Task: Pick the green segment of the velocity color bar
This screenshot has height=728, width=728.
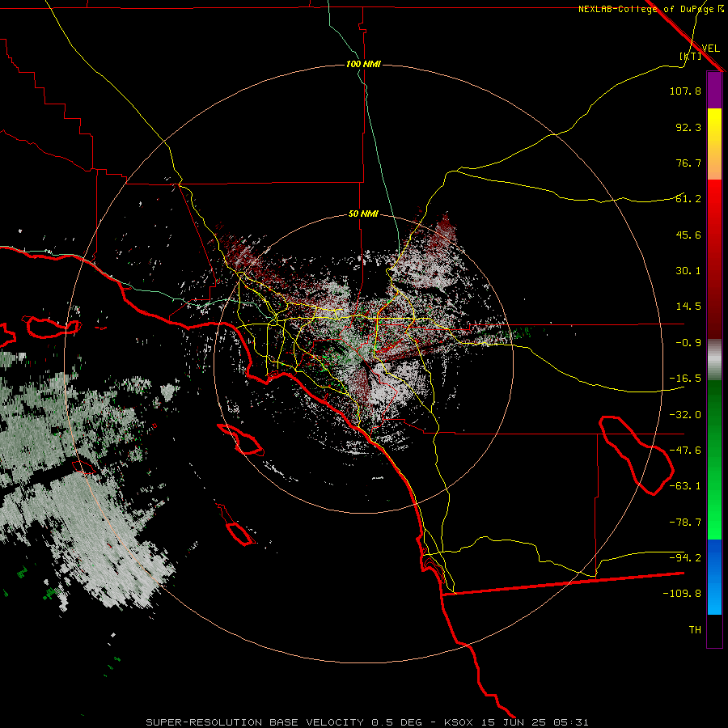Action: (714, 459)
